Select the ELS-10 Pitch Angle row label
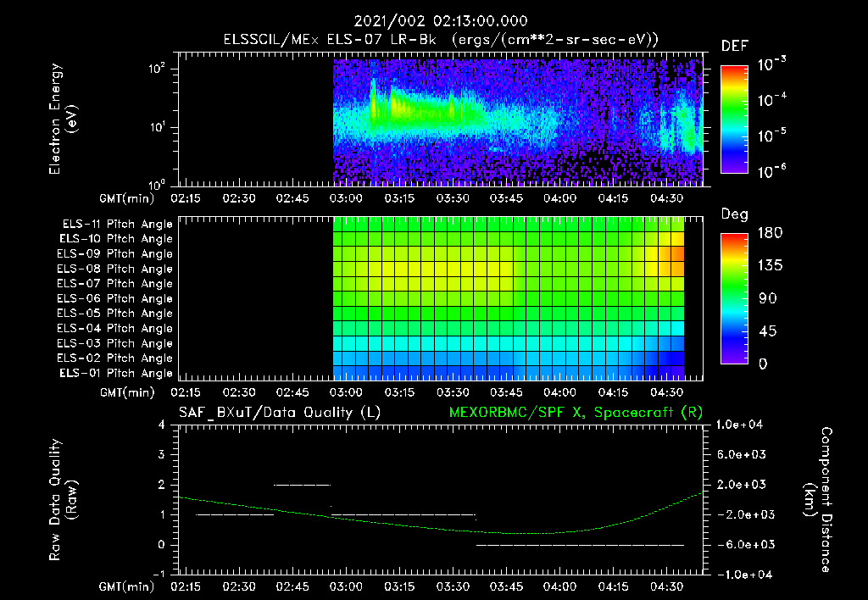 pyautogui.click(x=116, y=239)
